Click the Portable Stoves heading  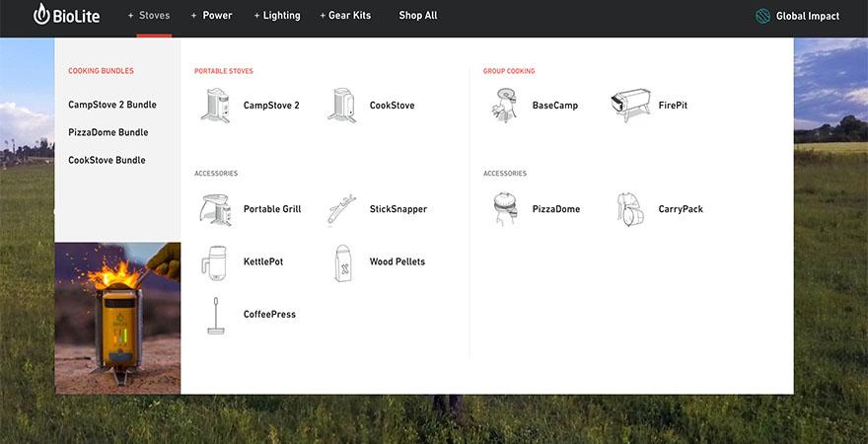[x=224, y=71]
